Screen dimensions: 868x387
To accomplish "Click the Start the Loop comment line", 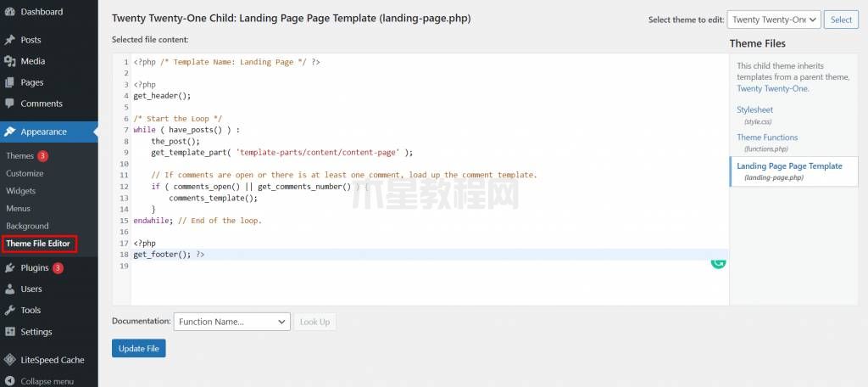I will point(178,119).
